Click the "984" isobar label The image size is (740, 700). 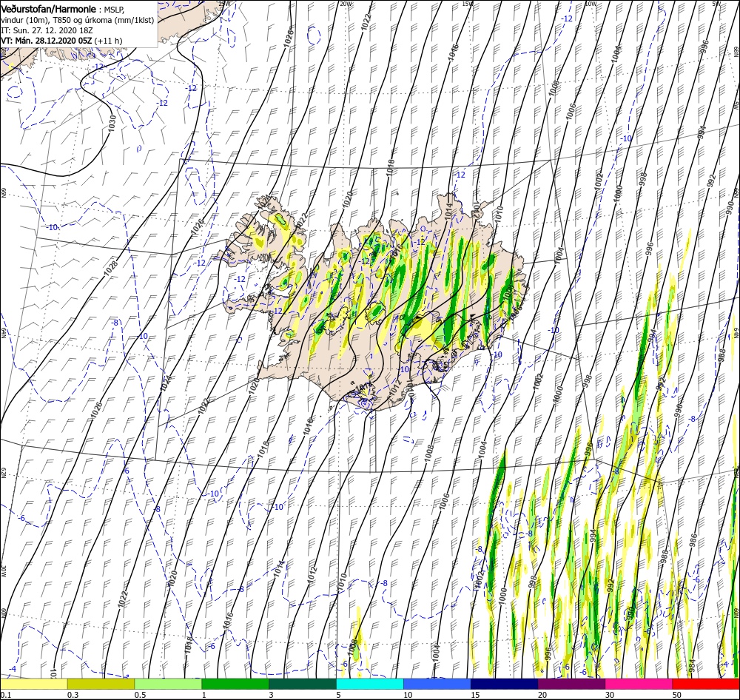pyautogui.click(x=692, y=665)
